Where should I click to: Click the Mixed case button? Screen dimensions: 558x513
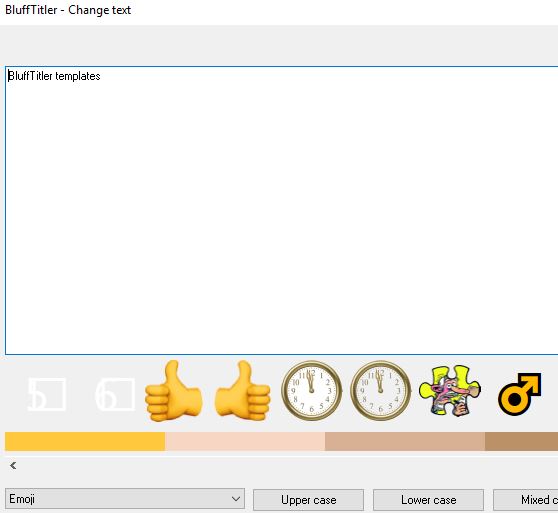526,500
